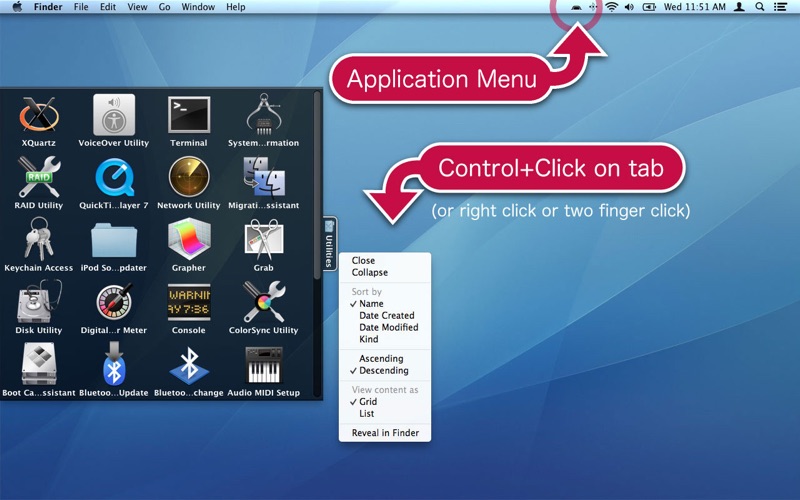Screen dimensions: 800x500
Task: Click the volume icon in menu bar
Action: click(x=629, y=7)
